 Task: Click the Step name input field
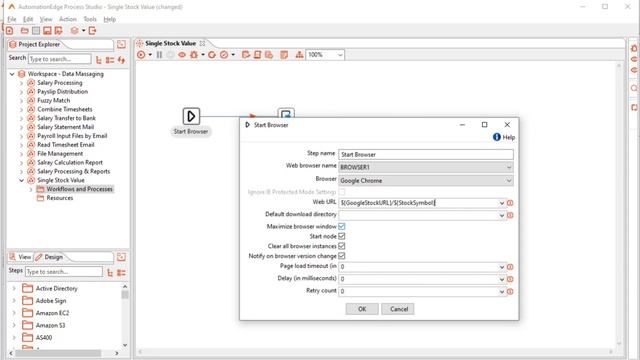[426, 154]
